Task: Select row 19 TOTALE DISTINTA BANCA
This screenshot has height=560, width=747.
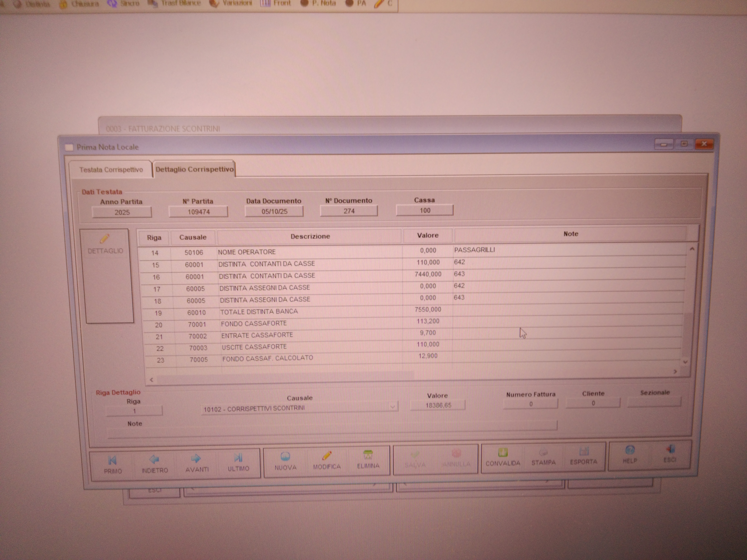Action: coord(259,312)
